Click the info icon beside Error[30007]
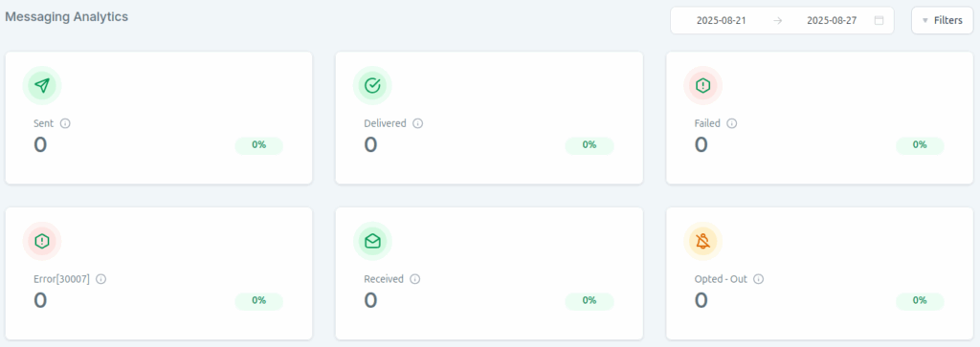980x347 pixels. coord(101,279)
